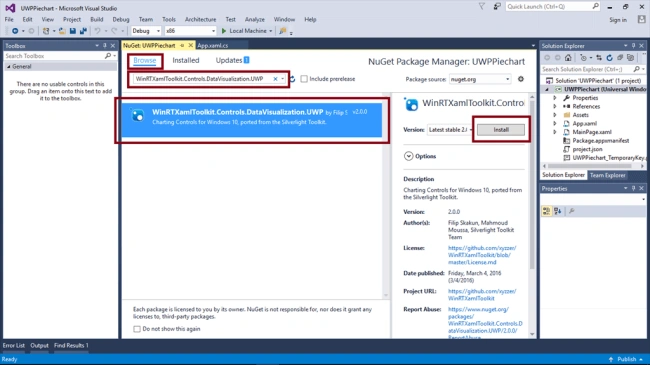Click the New Project toolbar icon
650x365 pixels.
[46, 31]
